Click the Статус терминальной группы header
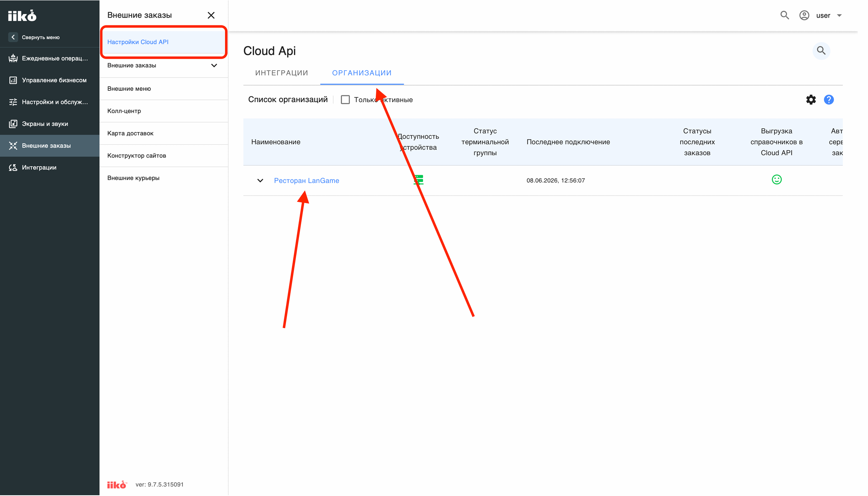 (485, 142)
